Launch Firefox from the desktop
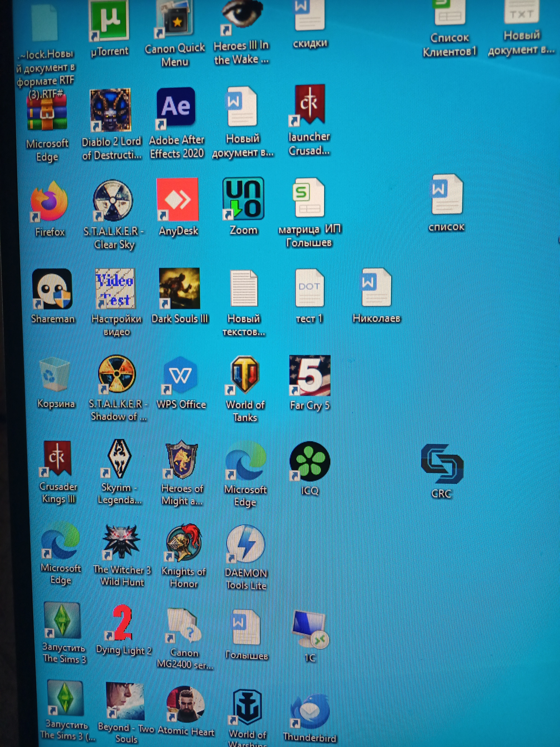The image size is (560, 747). (49, 202)
